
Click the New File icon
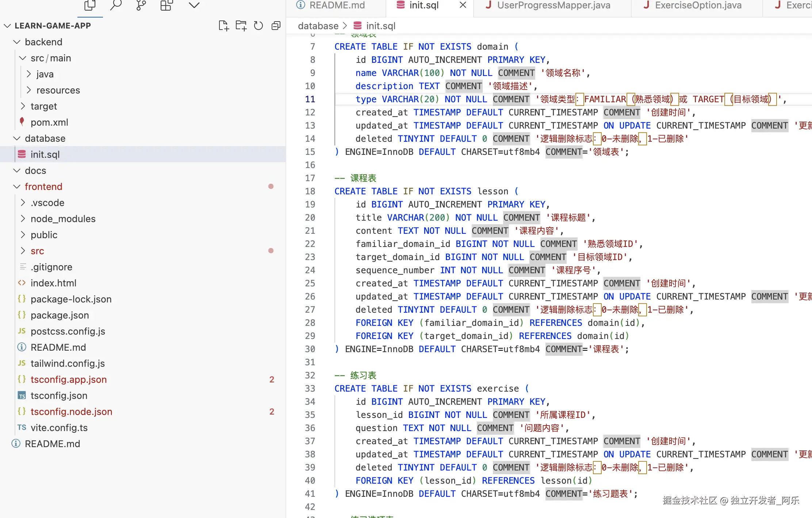point(223,26)
